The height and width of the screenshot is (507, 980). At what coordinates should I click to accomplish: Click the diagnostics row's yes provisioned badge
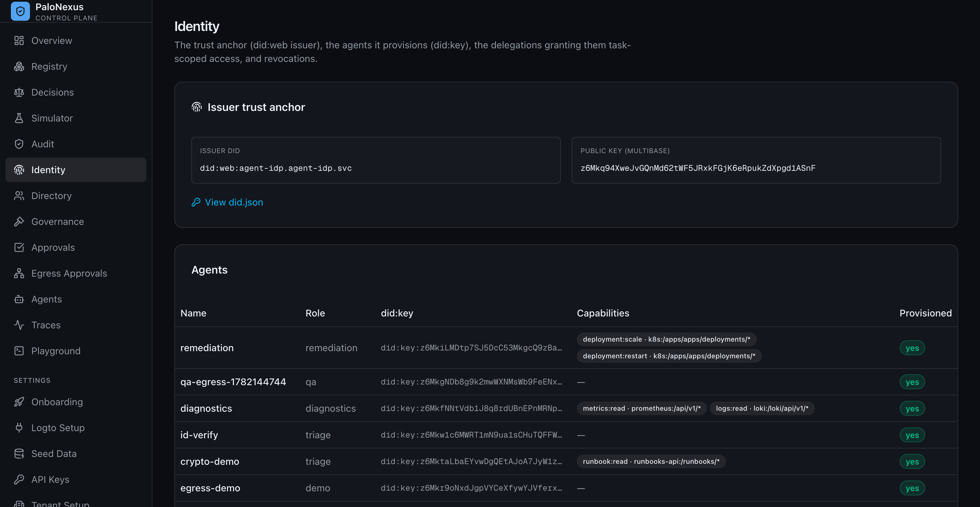912,408
